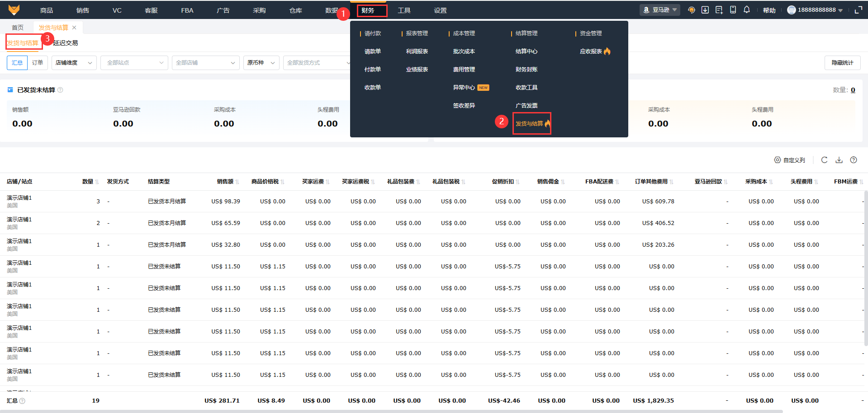Click the 隐藏统计 button
Image resolution: width=868 pixels, height=413 pixels.
[842, 63]
